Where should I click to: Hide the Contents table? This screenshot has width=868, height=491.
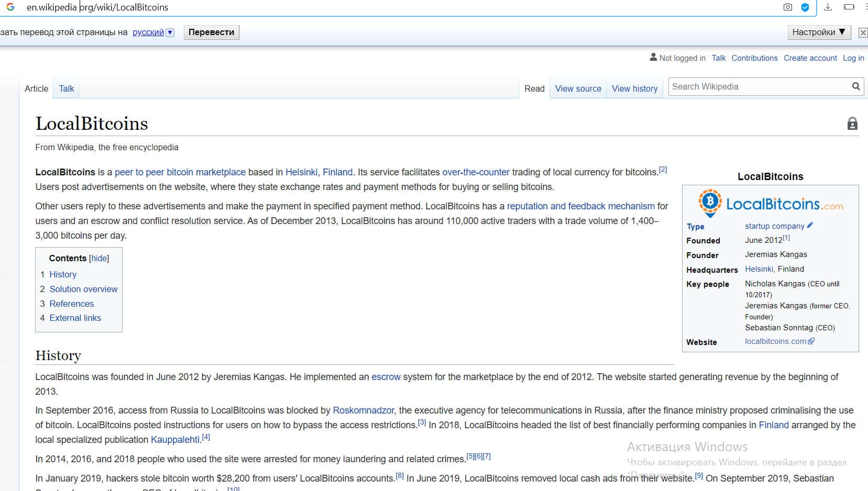point(99,259)
